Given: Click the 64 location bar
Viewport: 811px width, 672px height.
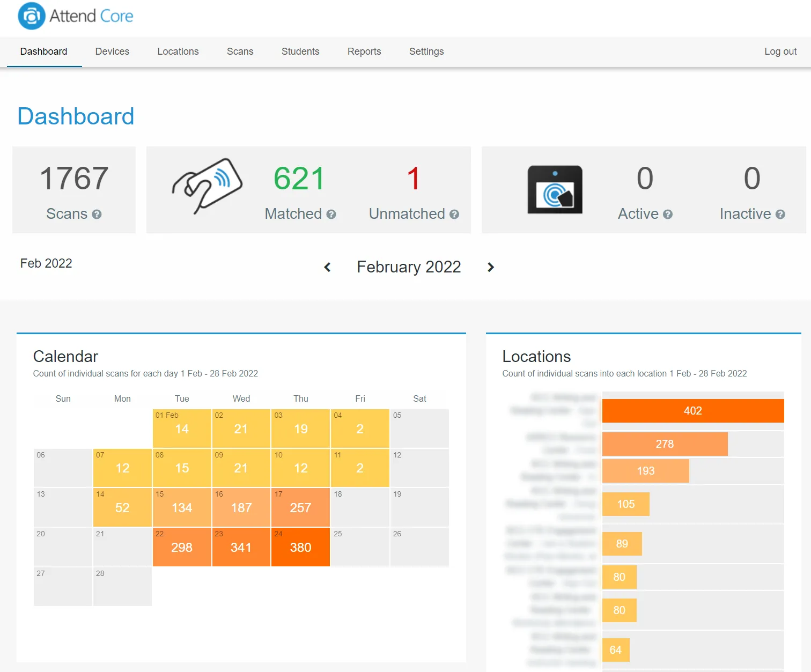Looking at the screenshot, I should click(x=616, y=650).
